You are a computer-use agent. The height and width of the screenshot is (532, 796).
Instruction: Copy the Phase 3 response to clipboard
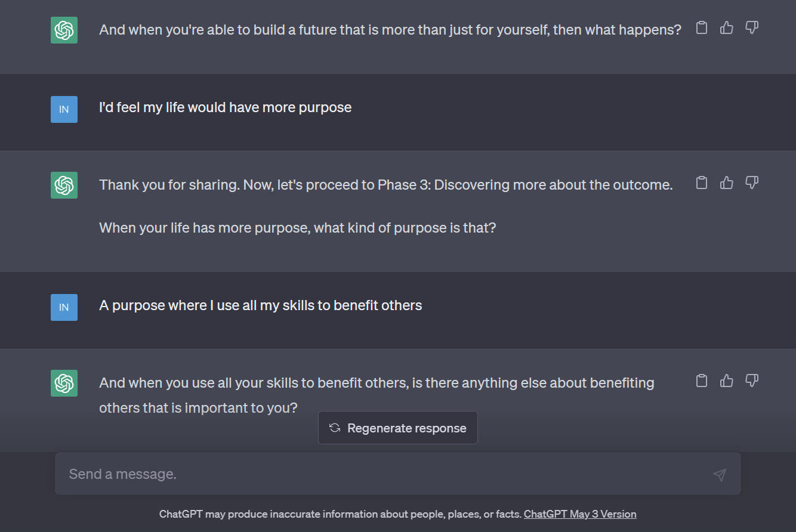tap(702, 183)
